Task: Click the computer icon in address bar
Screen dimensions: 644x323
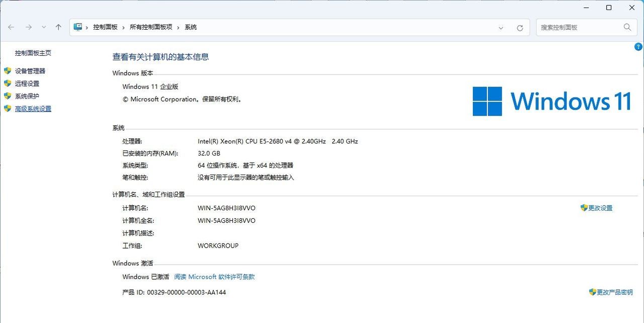Action: click(x=77, y=27)
